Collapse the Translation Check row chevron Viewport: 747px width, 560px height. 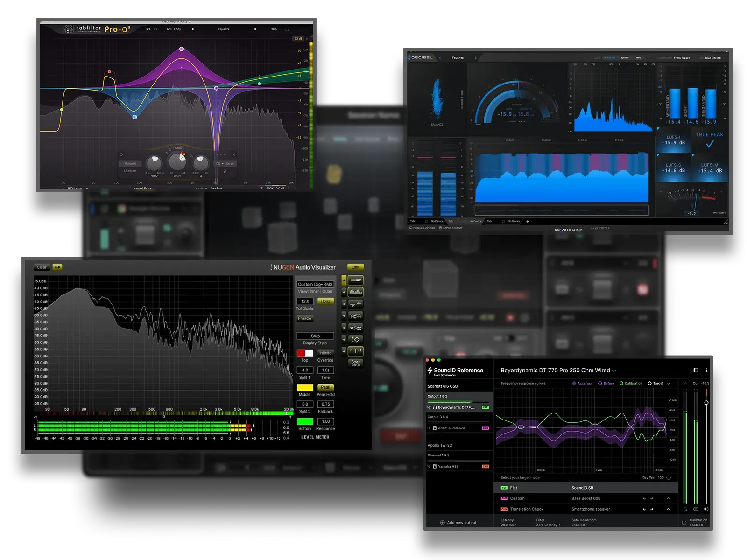click(x=669, y=509)
